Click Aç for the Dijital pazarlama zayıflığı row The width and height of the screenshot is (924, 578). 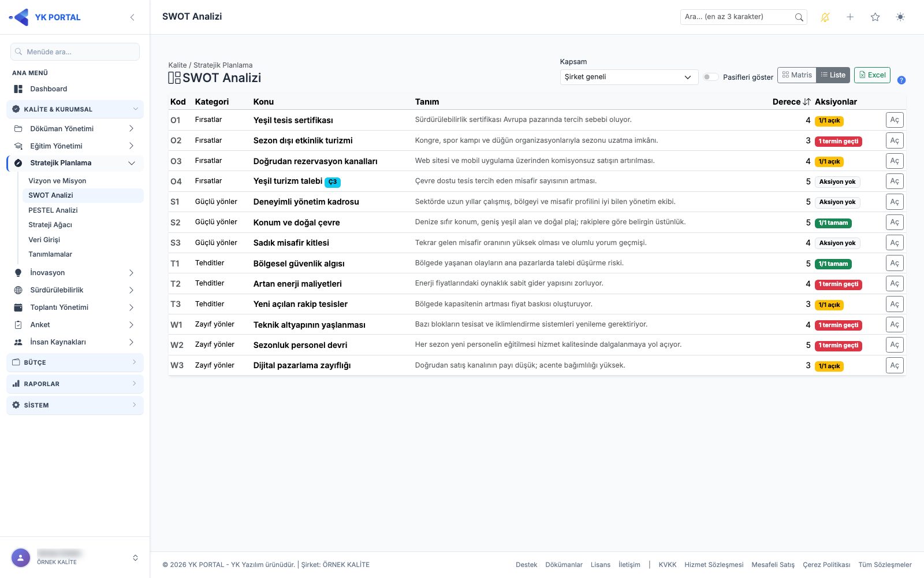pos(895,365)
